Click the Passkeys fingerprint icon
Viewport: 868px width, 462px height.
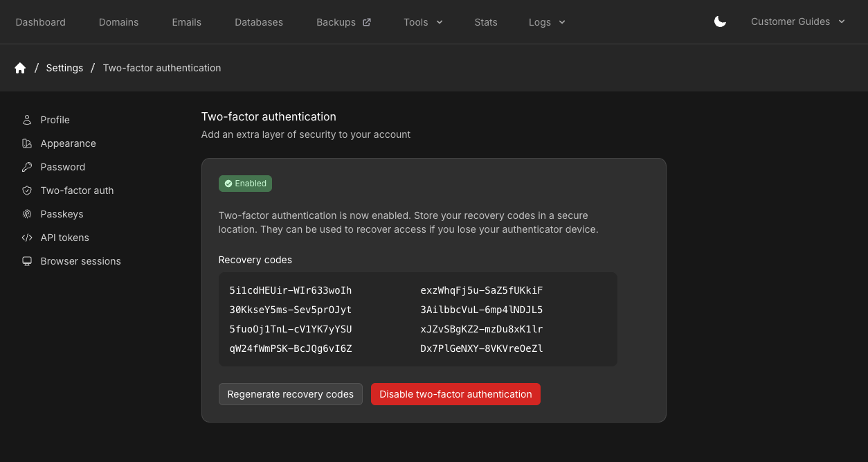(27, 214)
